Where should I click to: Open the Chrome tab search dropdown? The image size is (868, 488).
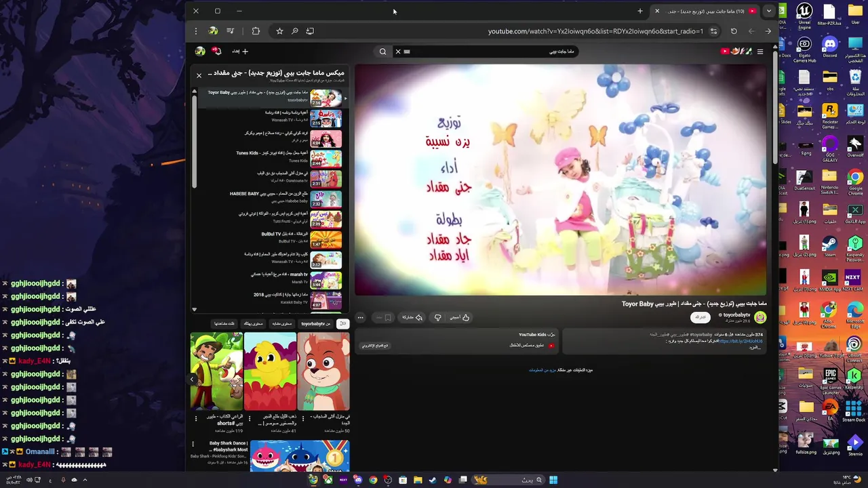[x=768, y=11]
